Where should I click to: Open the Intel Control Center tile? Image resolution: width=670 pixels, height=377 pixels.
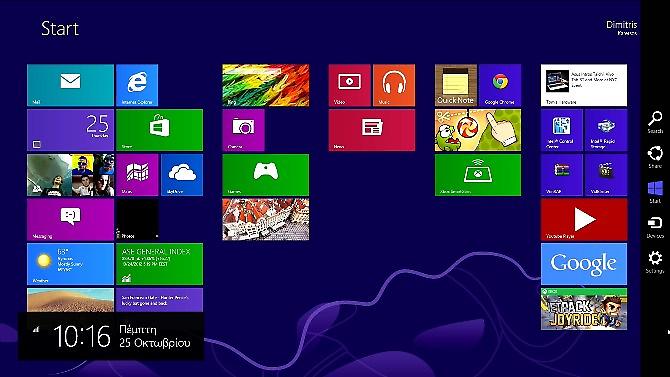point(562,130)
